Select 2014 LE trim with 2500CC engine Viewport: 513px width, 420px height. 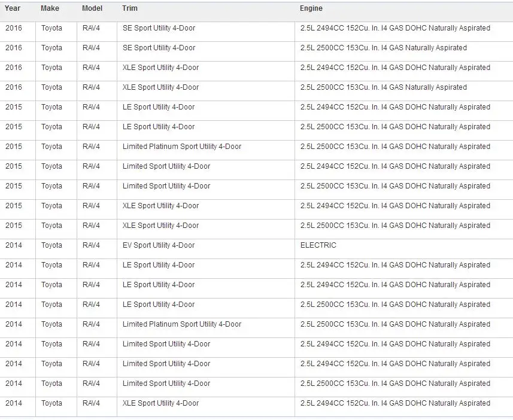159,304
